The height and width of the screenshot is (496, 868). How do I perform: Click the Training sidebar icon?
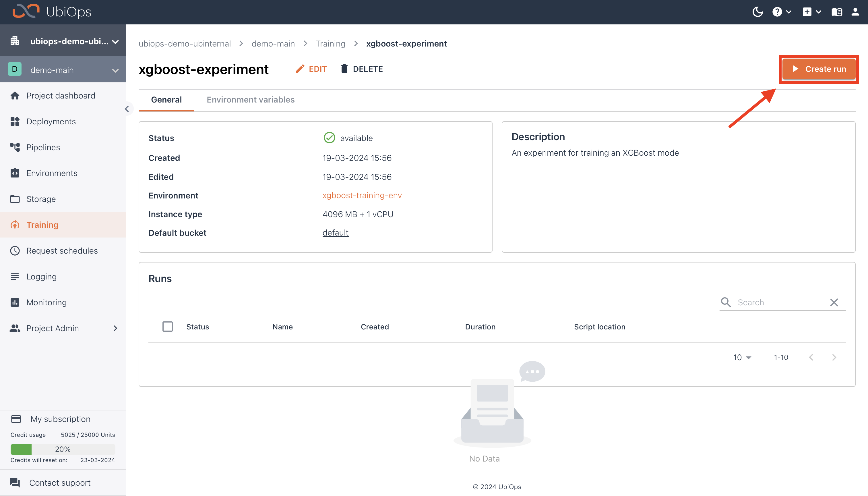(15, 225)
